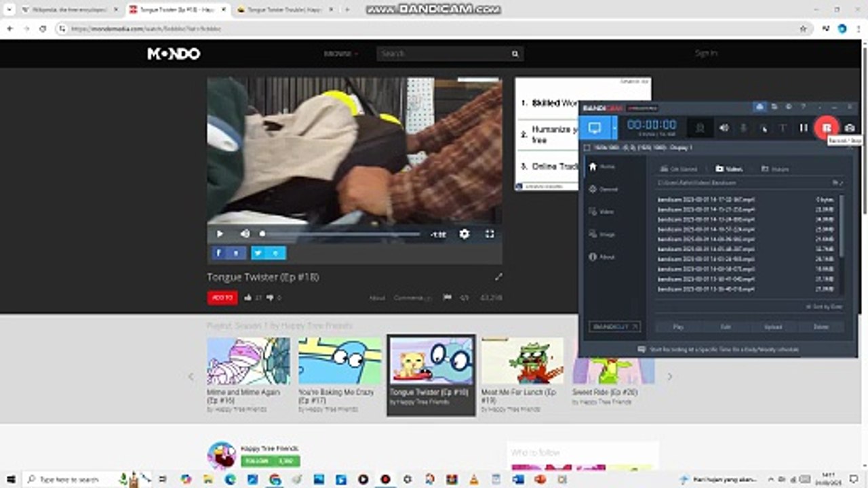
Task: Play the Tongue Twister video
Action: 220,234
